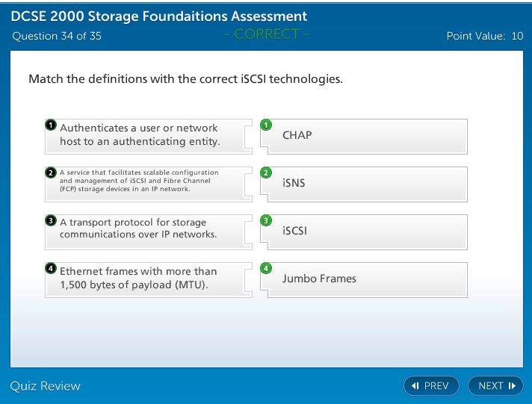Select the iSCSI answer box
Image resolution: width=532 pixels, height=404 pixels.
click(x=366, y=231)
